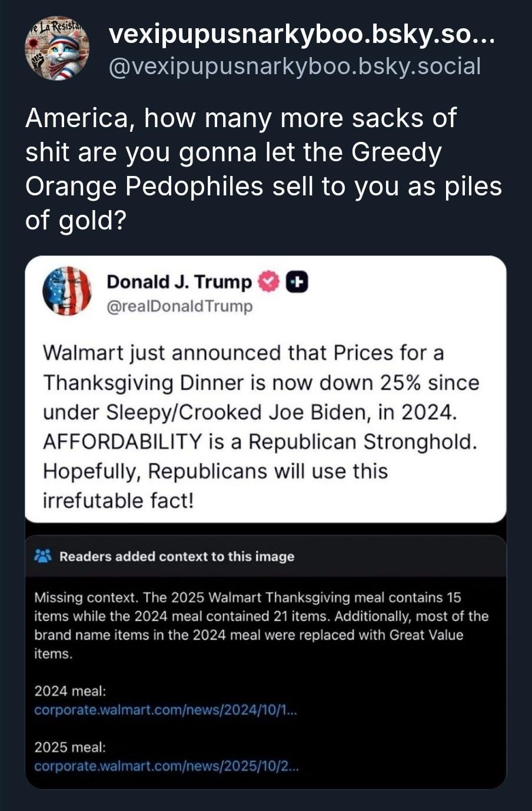Open the poster's cat avatar
532x811 pixels.
point(56,49)
